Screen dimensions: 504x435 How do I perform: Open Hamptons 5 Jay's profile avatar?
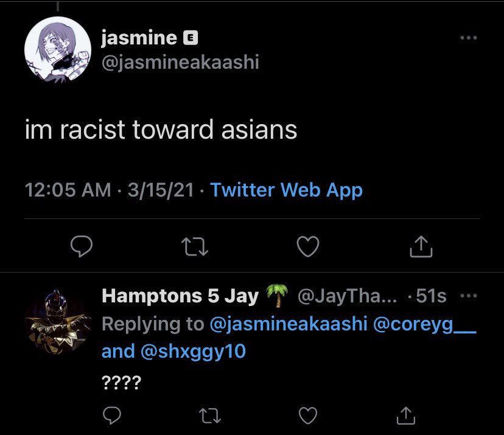58,322
